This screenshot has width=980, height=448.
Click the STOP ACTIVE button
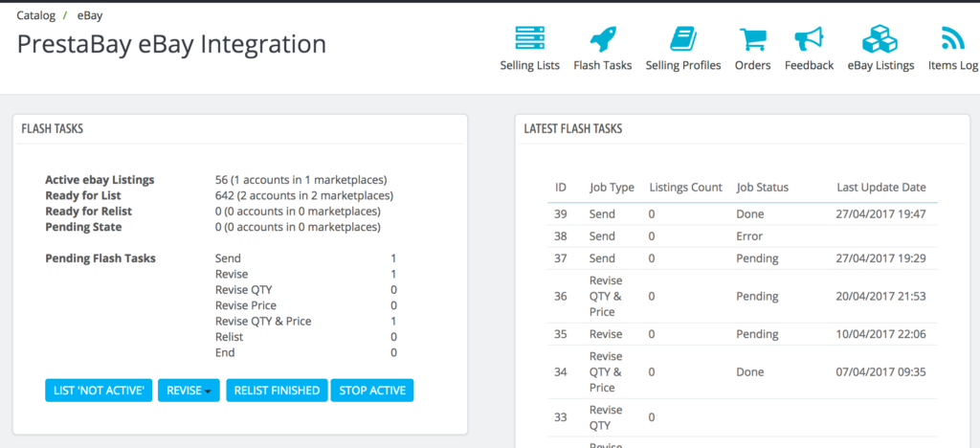372,391
